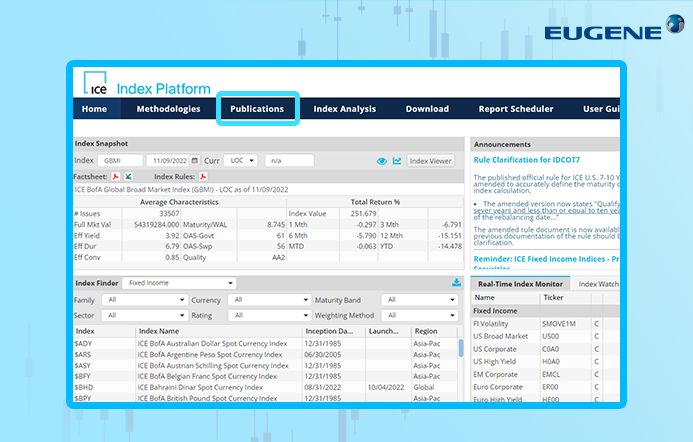
Task: Open the Report Scheduler menu
Action: 516,109
